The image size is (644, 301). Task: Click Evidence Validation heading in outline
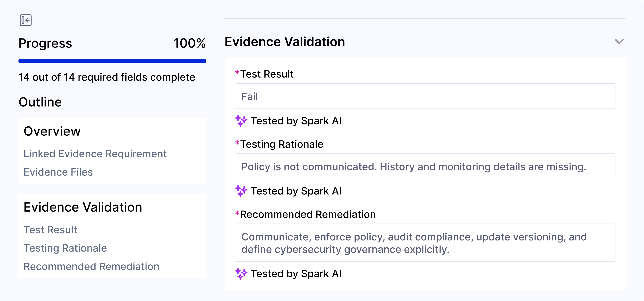(83, 207)
